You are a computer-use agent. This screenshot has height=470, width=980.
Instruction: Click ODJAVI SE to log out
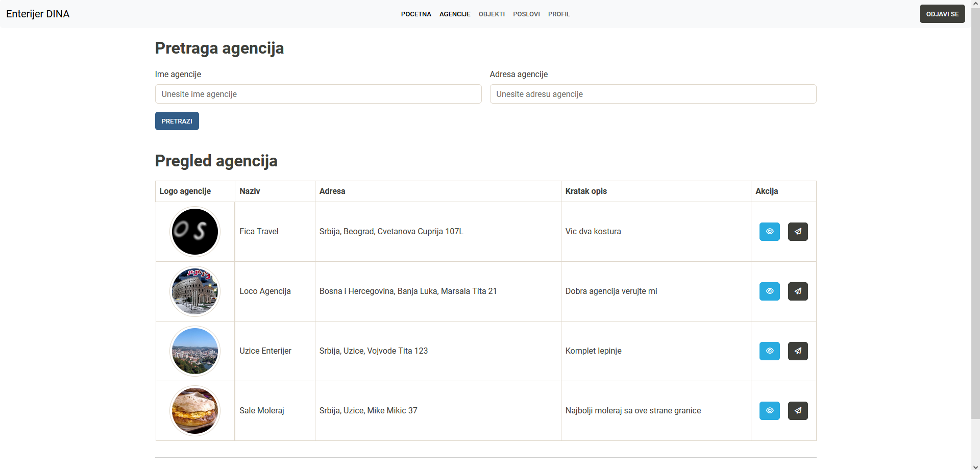(942, 14)
